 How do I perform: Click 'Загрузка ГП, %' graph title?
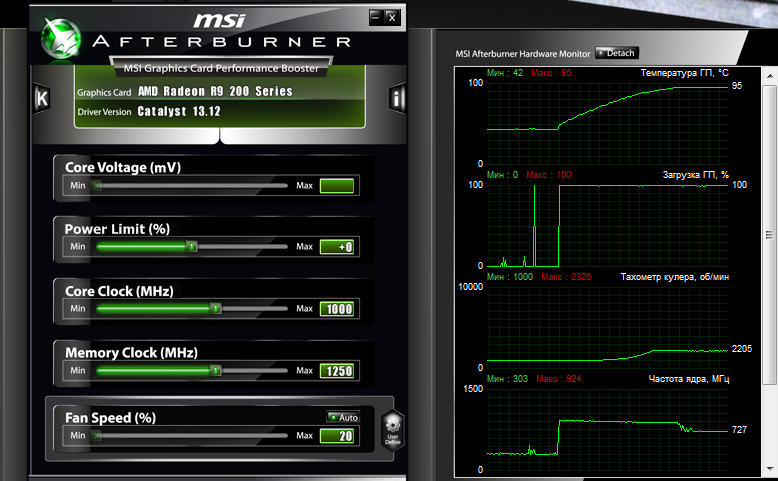pos(695,175)
